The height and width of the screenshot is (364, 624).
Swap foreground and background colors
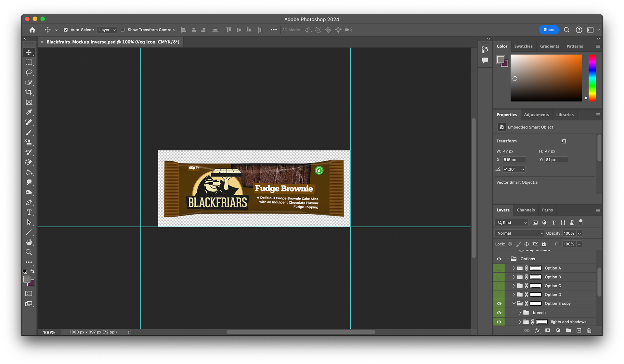(x=32, y=271)
